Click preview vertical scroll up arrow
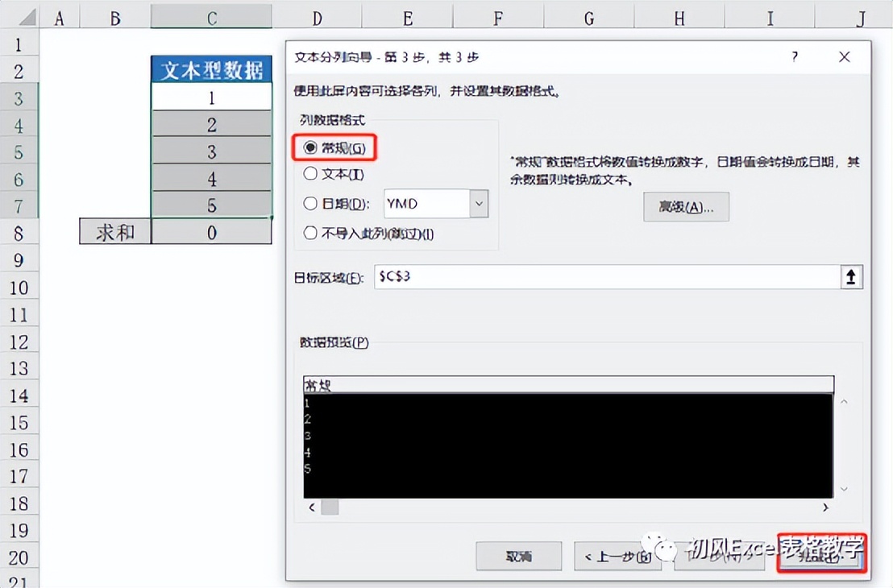Screen dimensions: 893x588 pyautogui.click(x=845, y=401)
